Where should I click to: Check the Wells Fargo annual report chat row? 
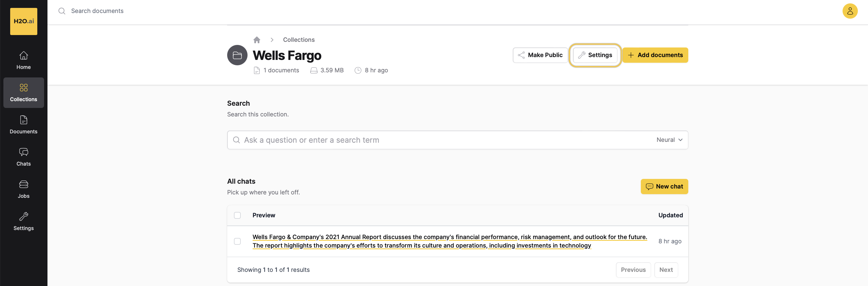point(237,241)
